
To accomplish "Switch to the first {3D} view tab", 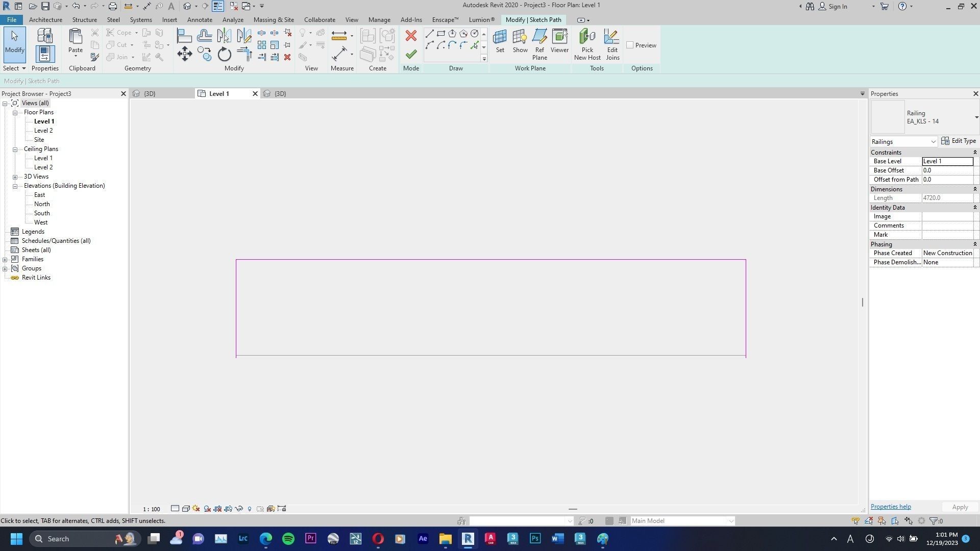I will click(x=150, y=94).
